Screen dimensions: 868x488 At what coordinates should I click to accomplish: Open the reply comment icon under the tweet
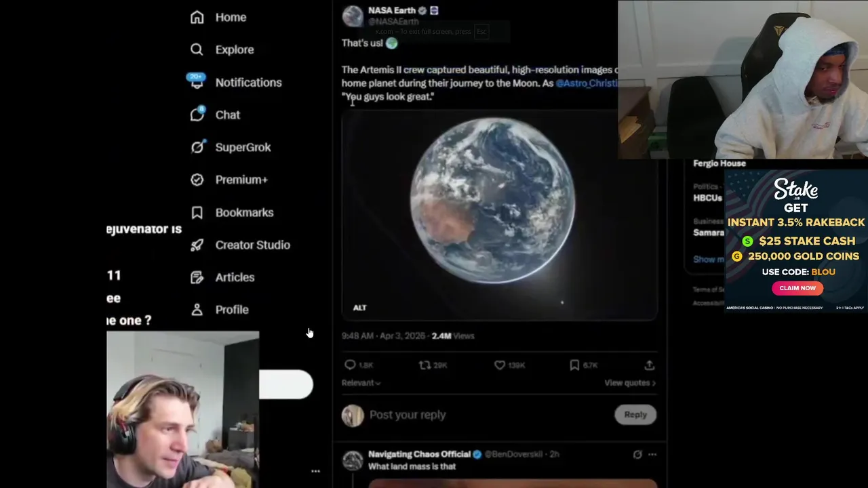350,365
